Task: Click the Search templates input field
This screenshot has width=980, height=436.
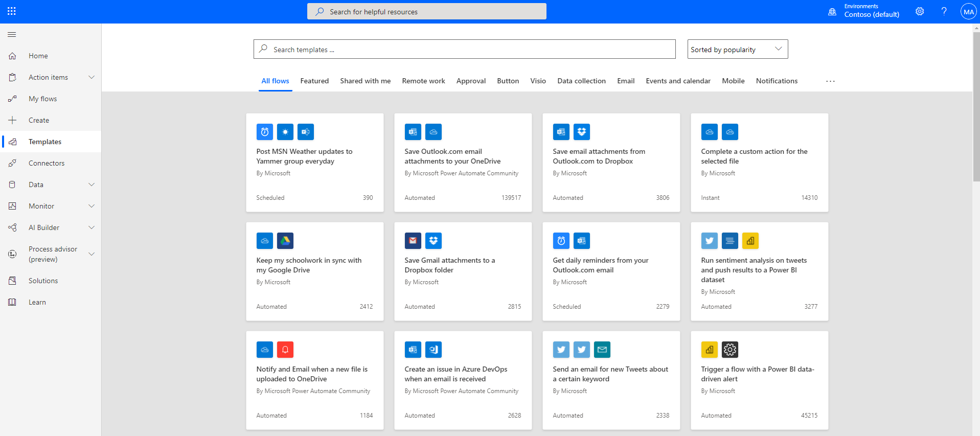Action: pyautogui.click(x=464, y=49)
